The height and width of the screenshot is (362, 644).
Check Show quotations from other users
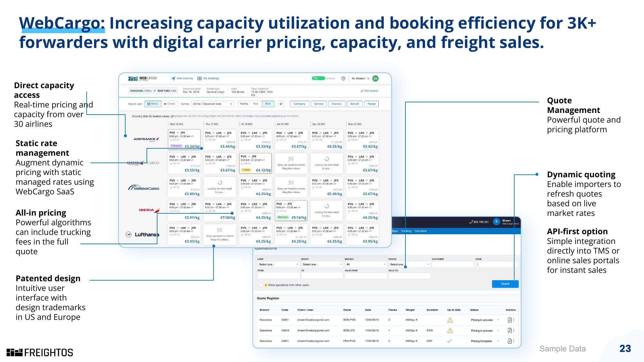click(x=261, y=285)
